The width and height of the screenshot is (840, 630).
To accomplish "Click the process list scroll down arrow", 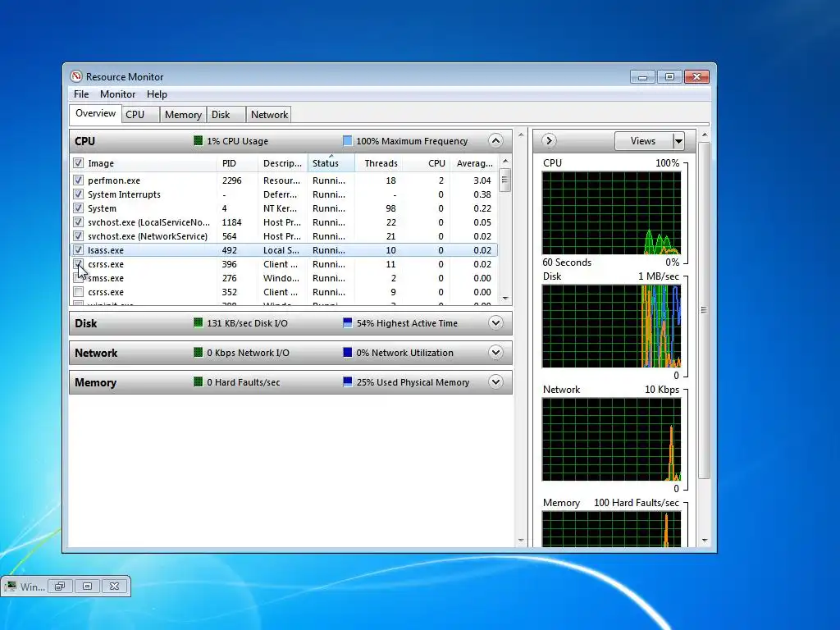I will tap(504, 299).
